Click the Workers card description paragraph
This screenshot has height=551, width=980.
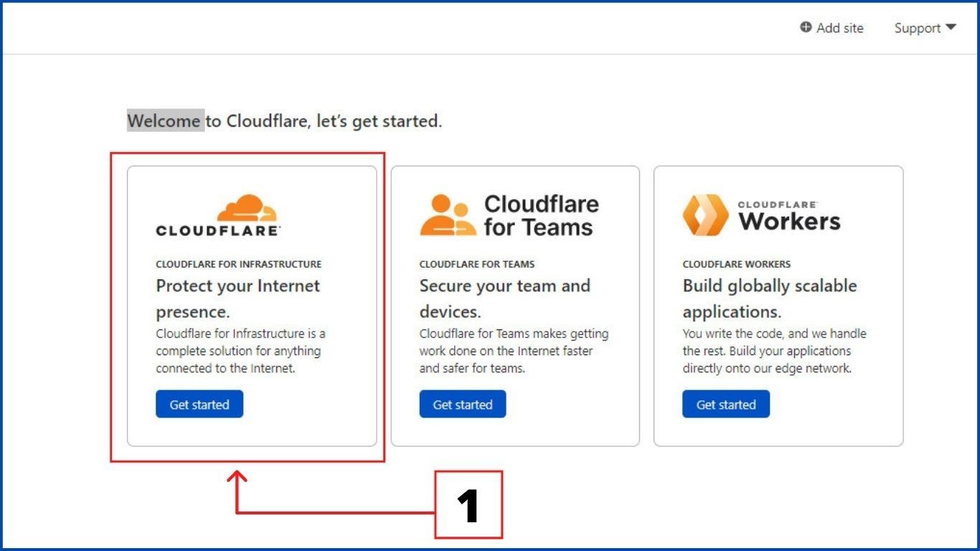pyautogui.click(x=773, y=351)
